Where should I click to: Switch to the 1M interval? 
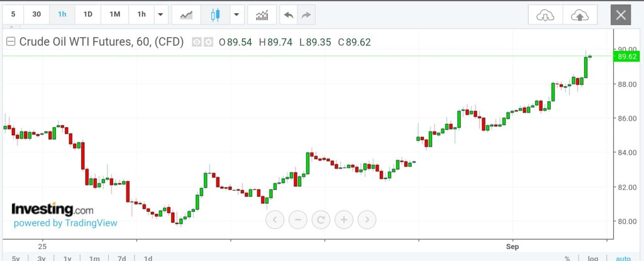114,14
